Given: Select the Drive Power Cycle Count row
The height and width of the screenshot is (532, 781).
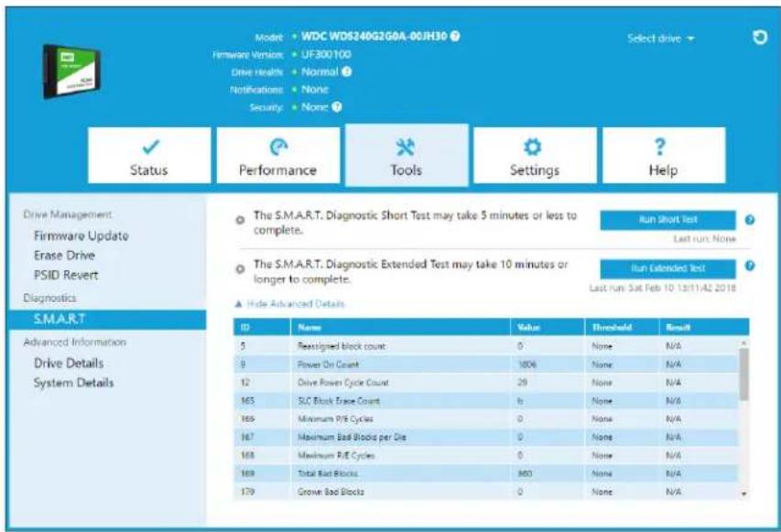Looking at the screenshot, I should pyautogui.click(x=486, y=383).
